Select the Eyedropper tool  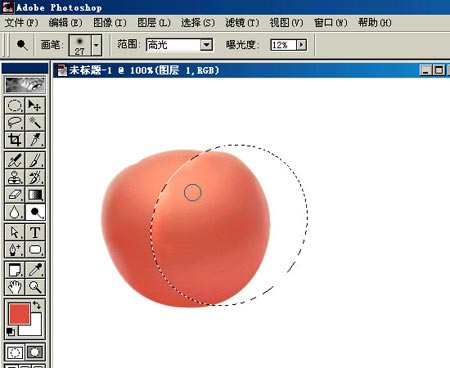click(x=35, y=270)
